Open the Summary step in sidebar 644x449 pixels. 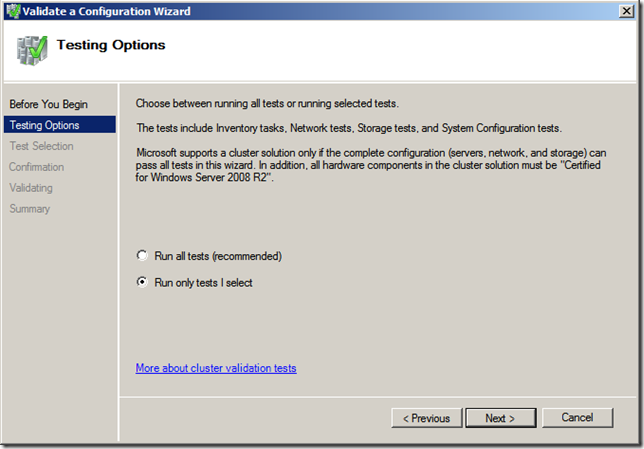(30, 209)
